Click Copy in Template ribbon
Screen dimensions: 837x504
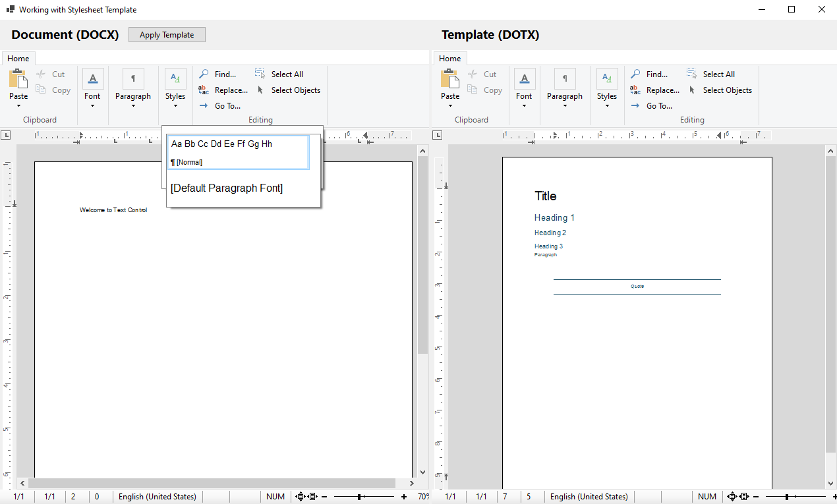click(x=484, y=90)
